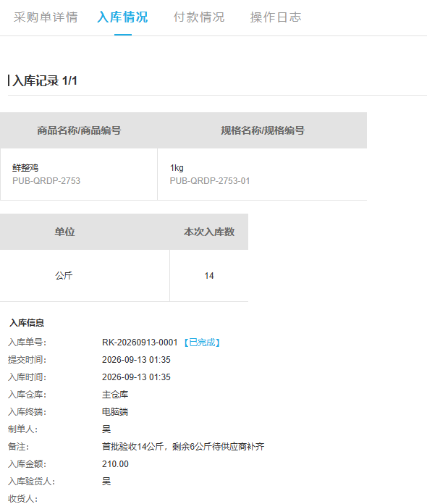The width and height of the screenshot is (427, 504).
Task: Click the 入库单号 label
Action: [x=27, y=343]
